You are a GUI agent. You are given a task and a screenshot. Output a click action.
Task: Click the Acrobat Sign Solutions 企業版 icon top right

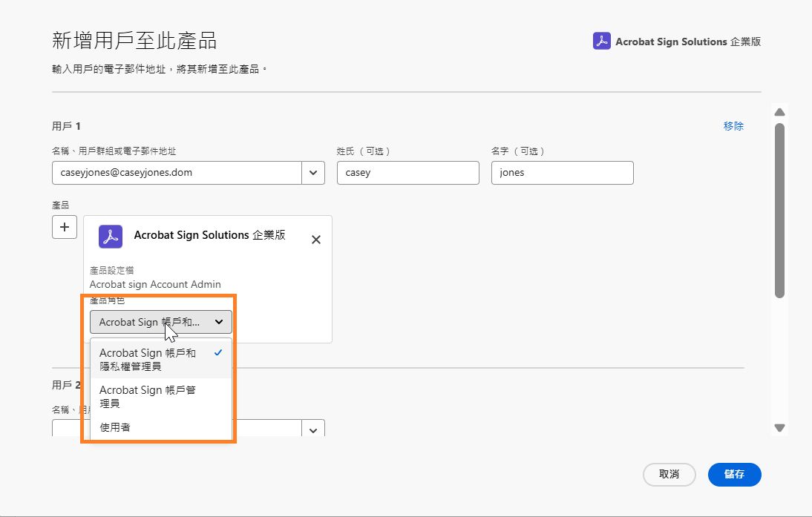tap(602, 41)
